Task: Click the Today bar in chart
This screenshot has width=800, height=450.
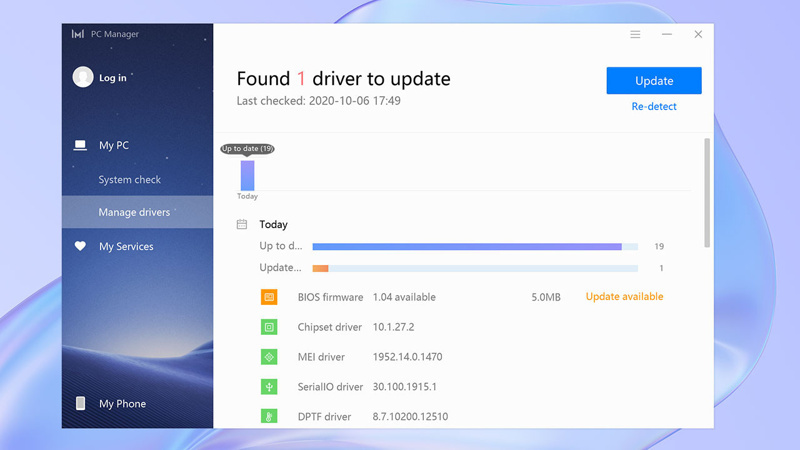Action: coord(247,176)
